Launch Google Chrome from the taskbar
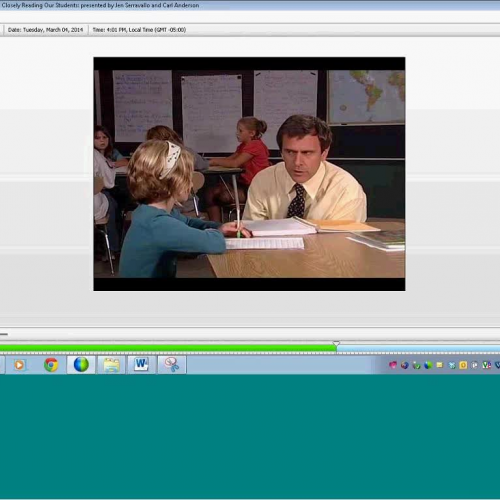 click(x=51, y=365)
